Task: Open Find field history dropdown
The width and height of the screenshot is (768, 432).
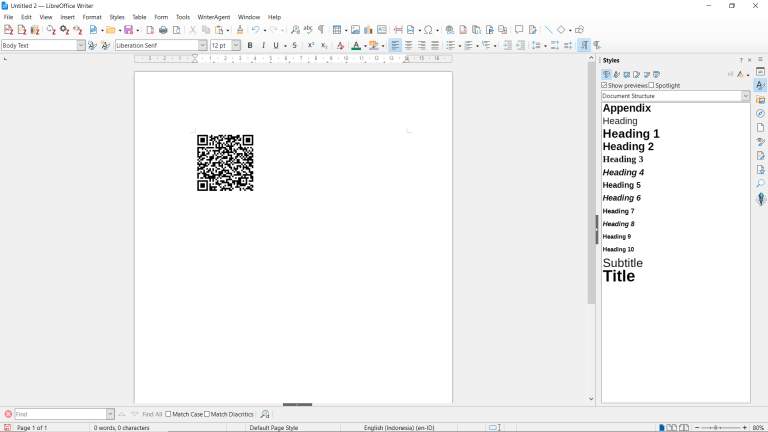Action: (x=110, y=414)
